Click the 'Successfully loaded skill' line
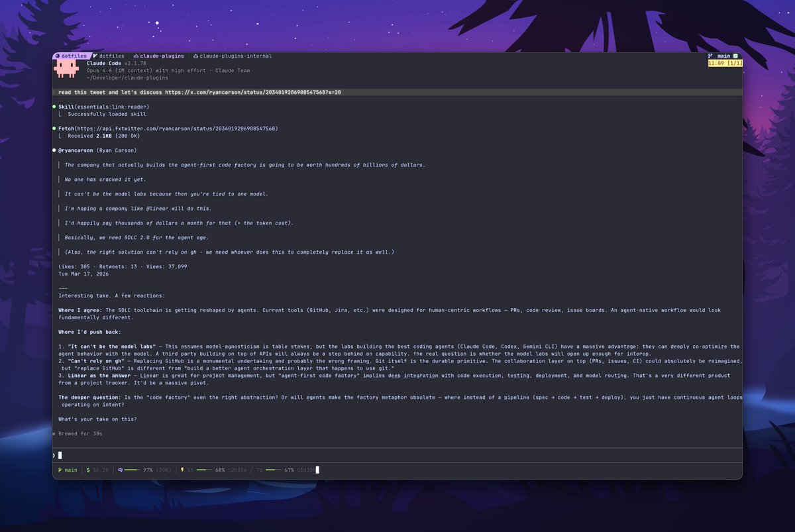 click(106, 114)
